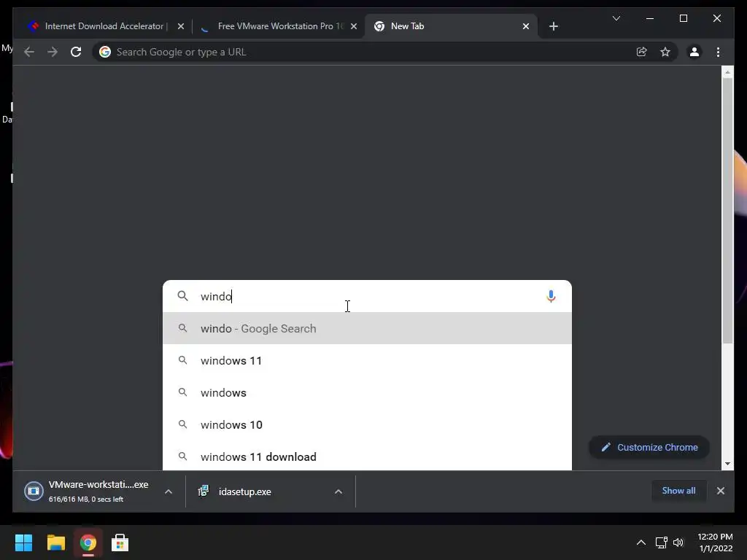Open the network status tray icon
The height and width of the screenshot is (560, 747).
pos(661,542)
